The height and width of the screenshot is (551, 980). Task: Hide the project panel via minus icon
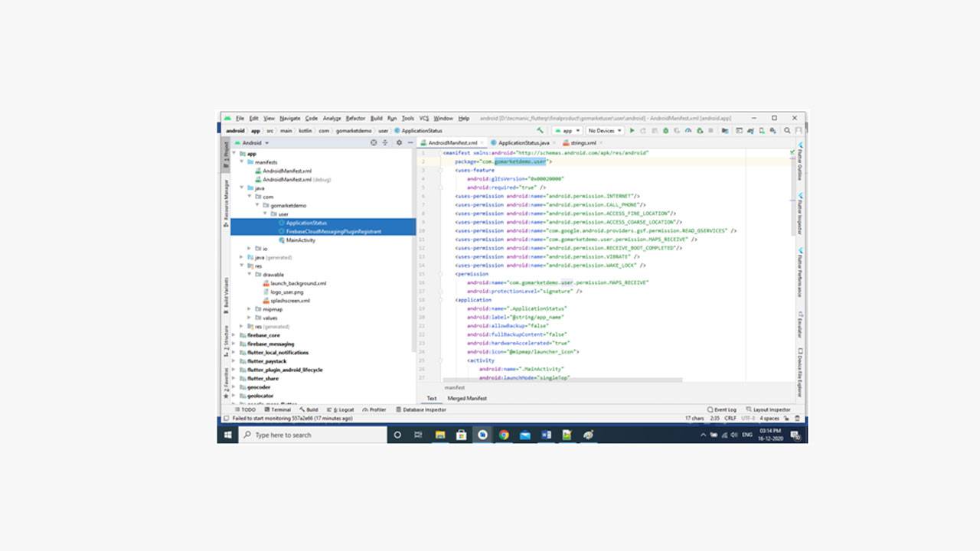click(x=410, y=143)
